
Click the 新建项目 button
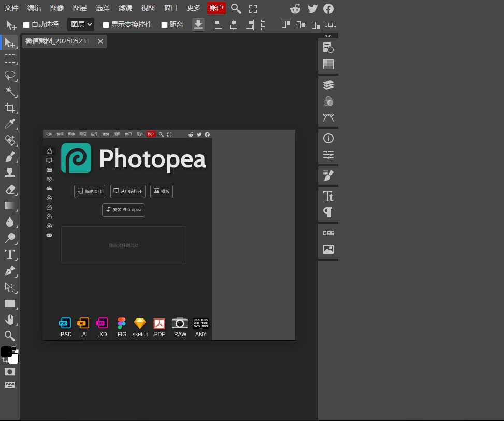(x=89, y=191)
